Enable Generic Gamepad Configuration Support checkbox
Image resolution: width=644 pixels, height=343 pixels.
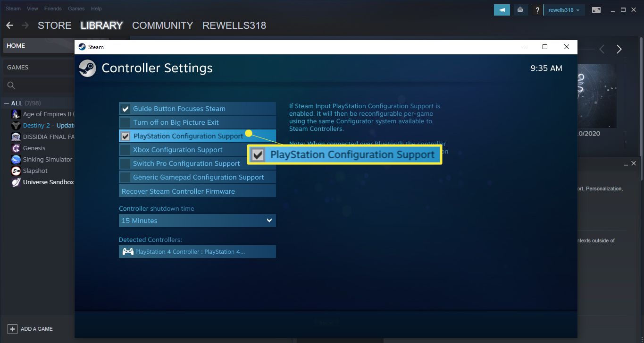[x=125, y=177]
